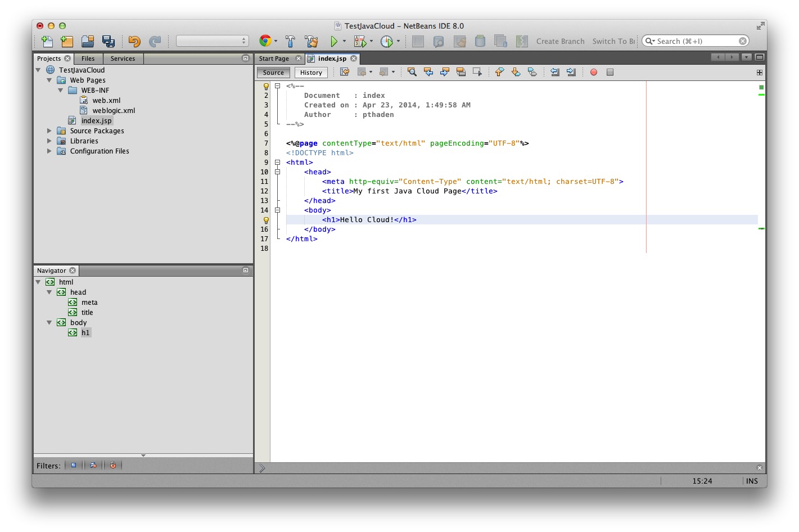Collapse the Web Pages folder
The height and width of the screenshot is (532, 799).
(x=49, y=80)
